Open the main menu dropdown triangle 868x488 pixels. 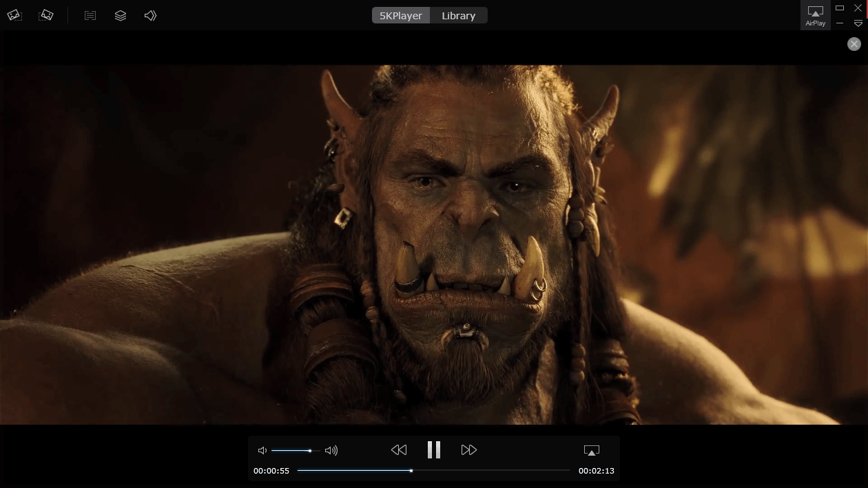pyautogui.click(x=858, y=23)
